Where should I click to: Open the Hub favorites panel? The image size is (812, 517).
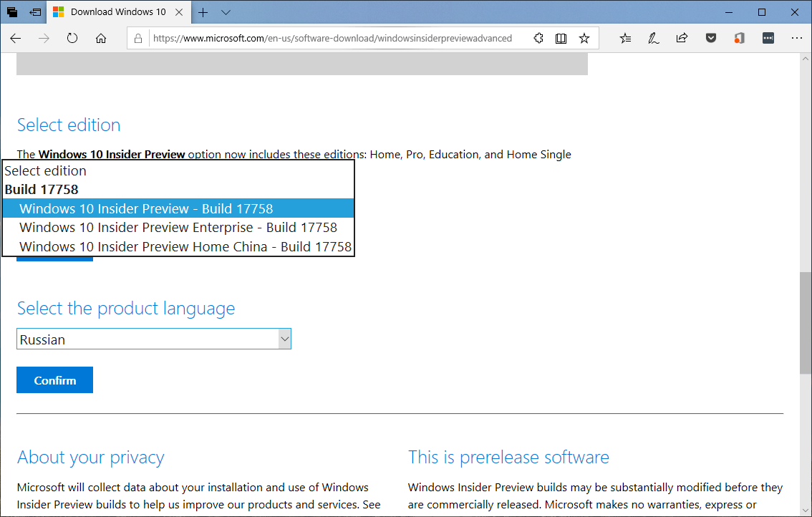[625, 38]
